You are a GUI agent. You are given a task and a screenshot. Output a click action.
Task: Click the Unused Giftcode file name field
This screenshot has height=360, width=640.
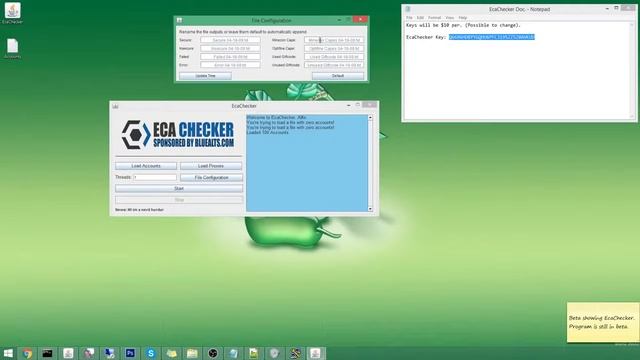pos(334,65)
